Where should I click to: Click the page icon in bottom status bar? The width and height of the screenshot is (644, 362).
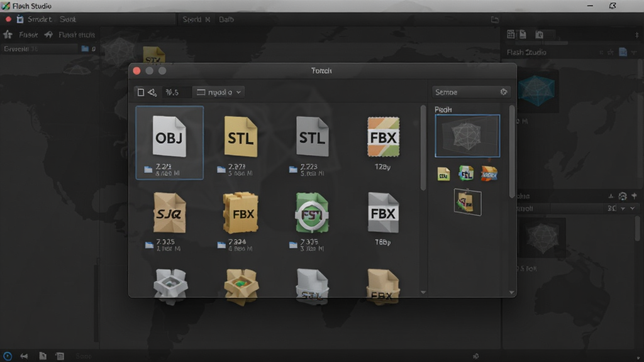43,356
